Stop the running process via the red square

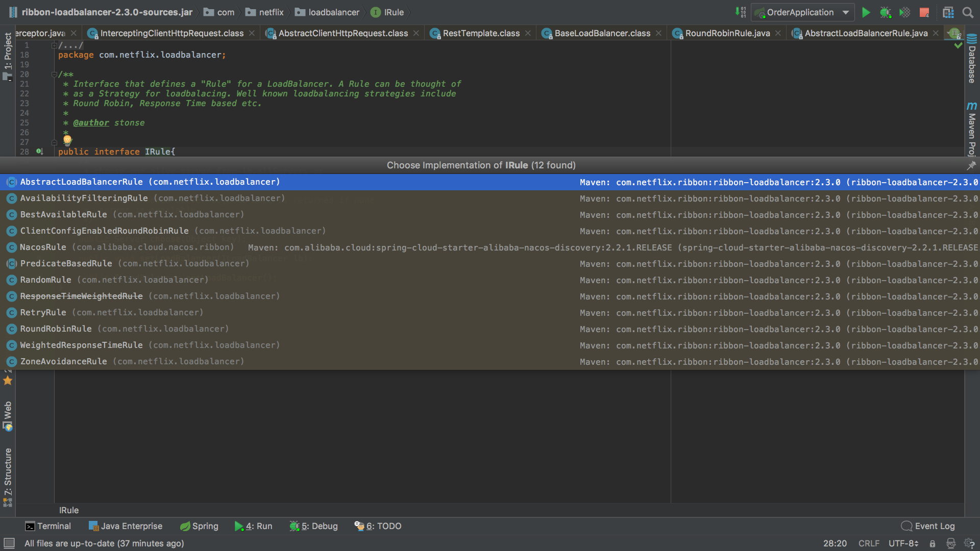coord(924,12)
